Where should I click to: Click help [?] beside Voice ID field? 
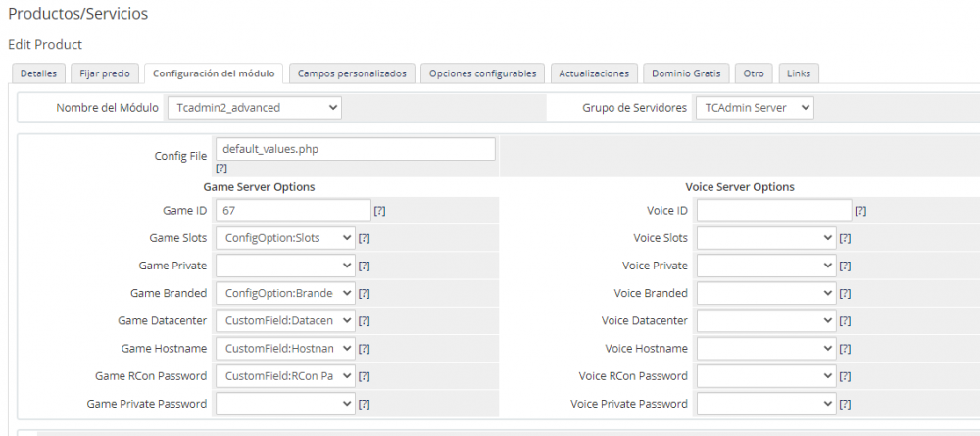click(860, 211)
